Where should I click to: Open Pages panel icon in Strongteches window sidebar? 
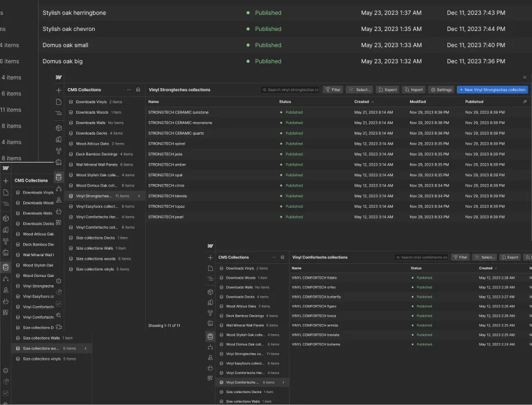tap(59, 102)
